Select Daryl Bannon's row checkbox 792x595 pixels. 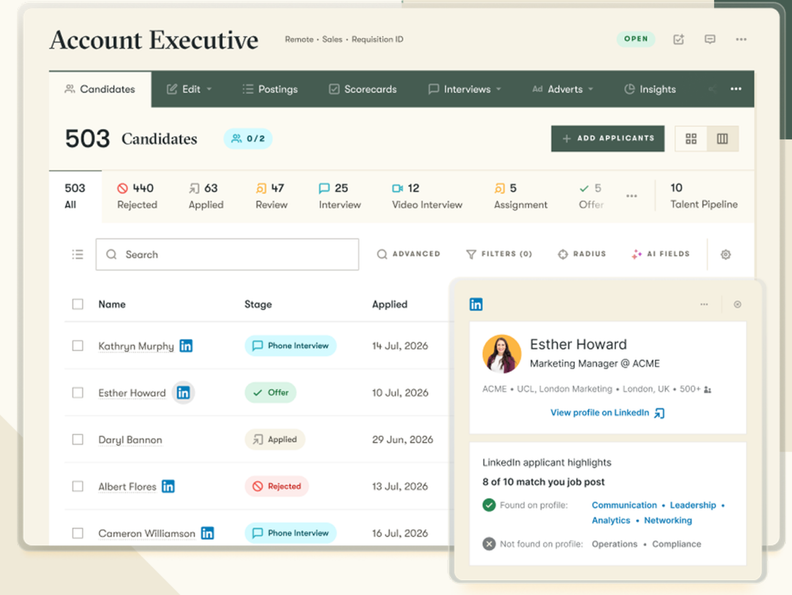point(77,439)
